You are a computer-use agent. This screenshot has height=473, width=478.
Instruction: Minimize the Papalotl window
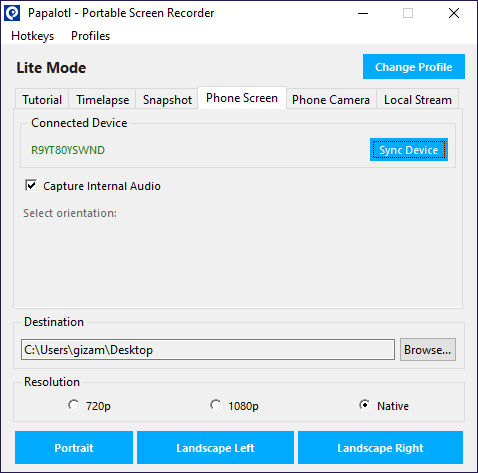click(x=363, y=13)
